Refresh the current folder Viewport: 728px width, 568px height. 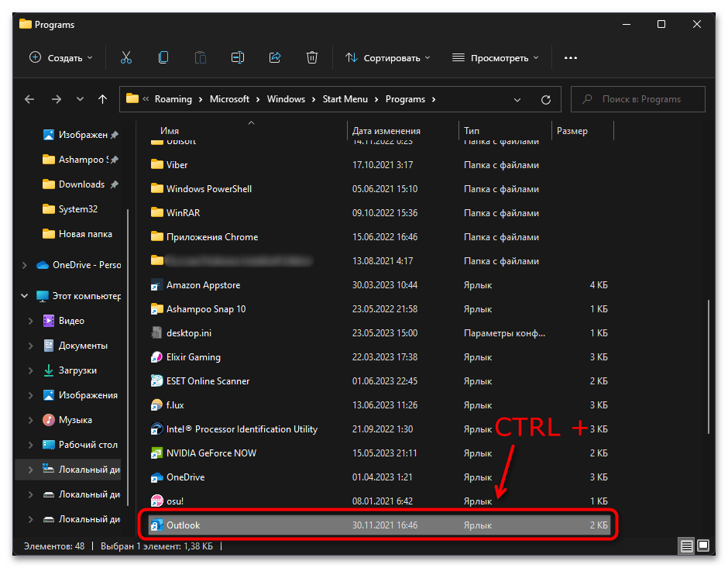pyautogui.click(x=546, y=99)
